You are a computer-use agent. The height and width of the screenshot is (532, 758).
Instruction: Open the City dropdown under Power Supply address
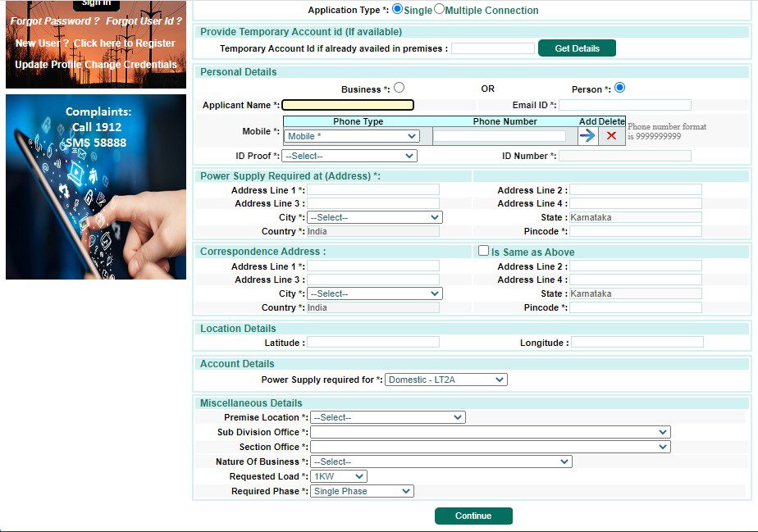(x=374, y=217)
